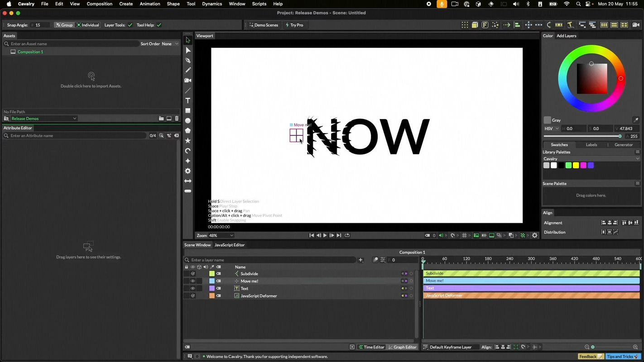This screenshot has height=362, width=644.
Task: Toggle Tool Help checkmark
Action: click(x=159, y=25)
